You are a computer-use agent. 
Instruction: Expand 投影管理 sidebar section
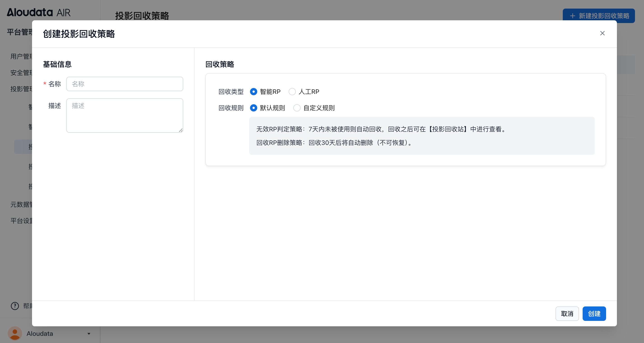click(21, 89)
